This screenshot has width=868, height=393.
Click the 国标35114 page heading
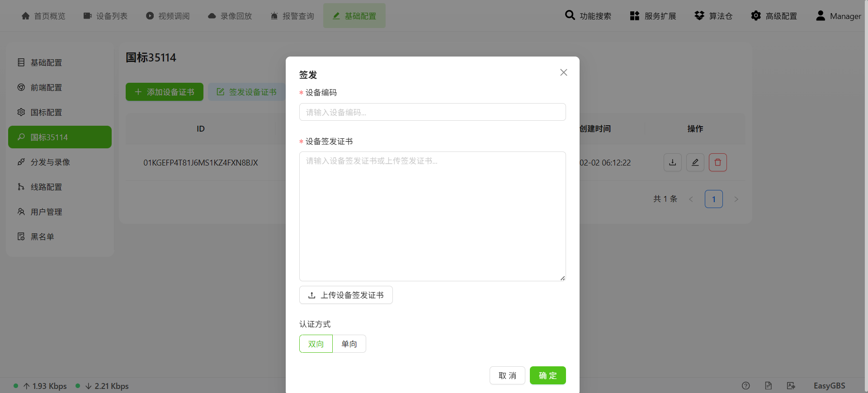click(151, 57)
